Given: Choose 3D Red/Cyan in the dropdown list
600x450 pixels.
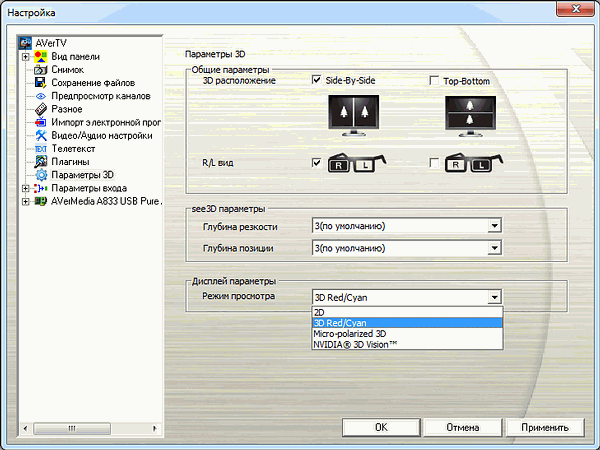Looking at the screenshot, I should [x=407, y=323].
